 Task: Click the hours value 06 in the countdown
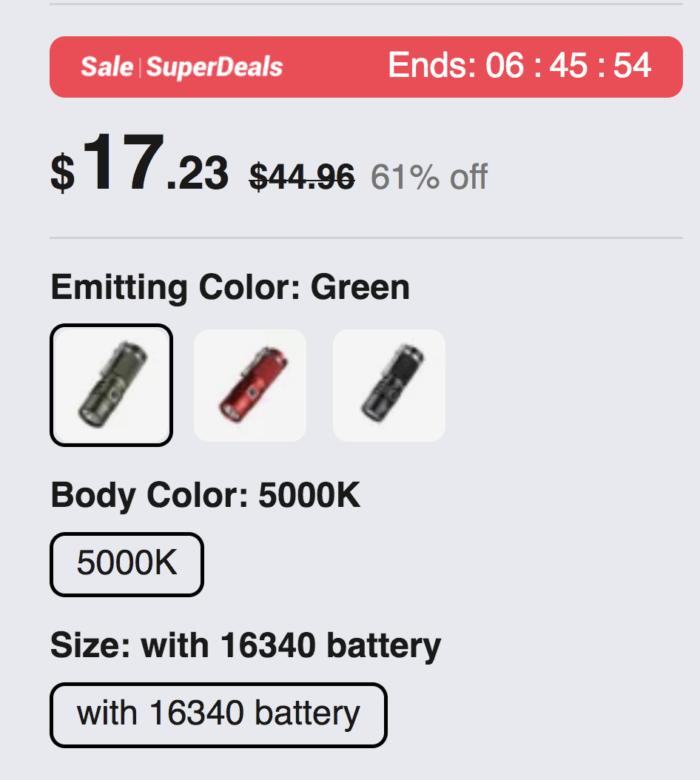point(505,65)
